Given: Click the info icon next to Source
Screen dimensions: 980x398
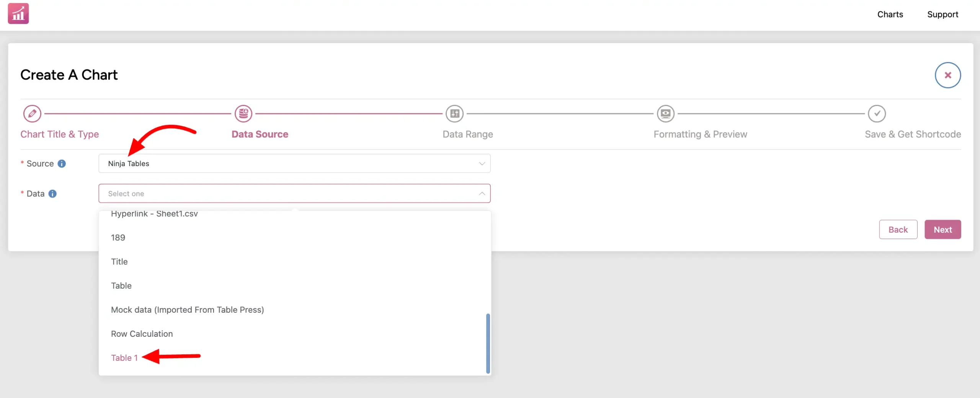Looking at the screenshot, I should point(62,163).
